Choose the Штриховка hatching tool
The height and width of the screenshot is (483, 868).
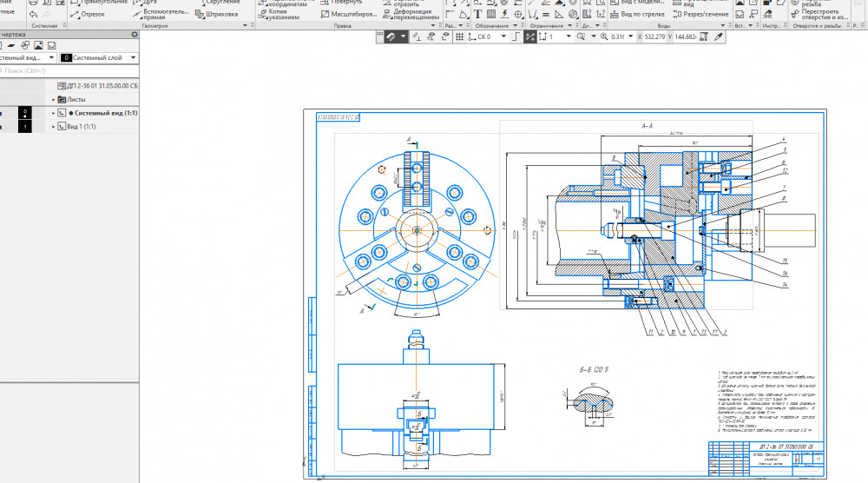pyautogui.click(x=218, y=14)
